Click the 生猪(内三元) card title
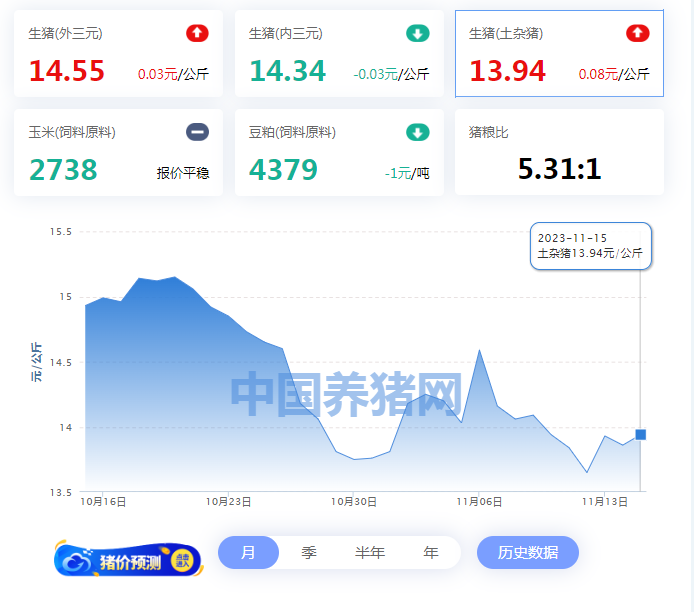Viewport: 694px width, 612px height. point(285,33)
